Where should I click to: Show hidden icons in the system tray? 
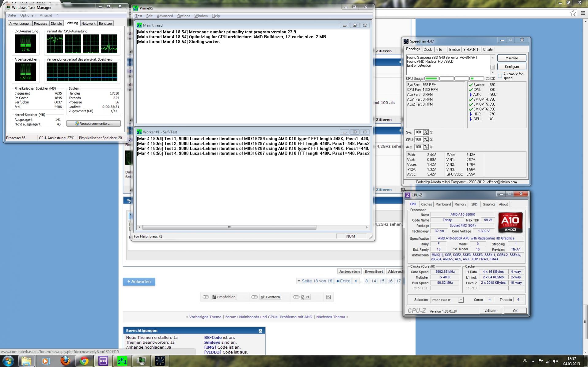533,361
